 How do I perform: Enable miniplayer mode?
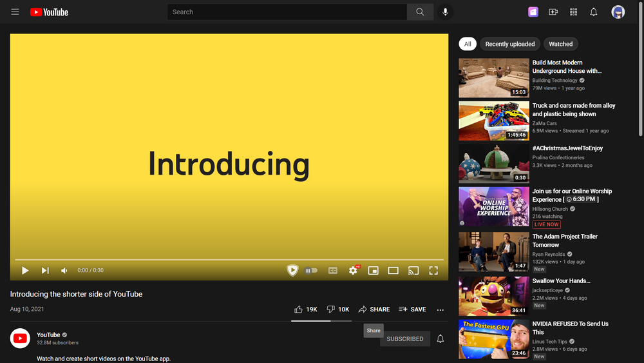pos(373,271)
